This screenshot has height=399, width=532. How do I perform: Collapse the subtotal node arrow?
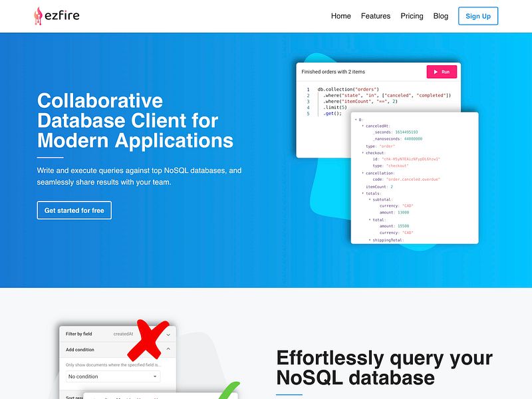pos(370,199)
